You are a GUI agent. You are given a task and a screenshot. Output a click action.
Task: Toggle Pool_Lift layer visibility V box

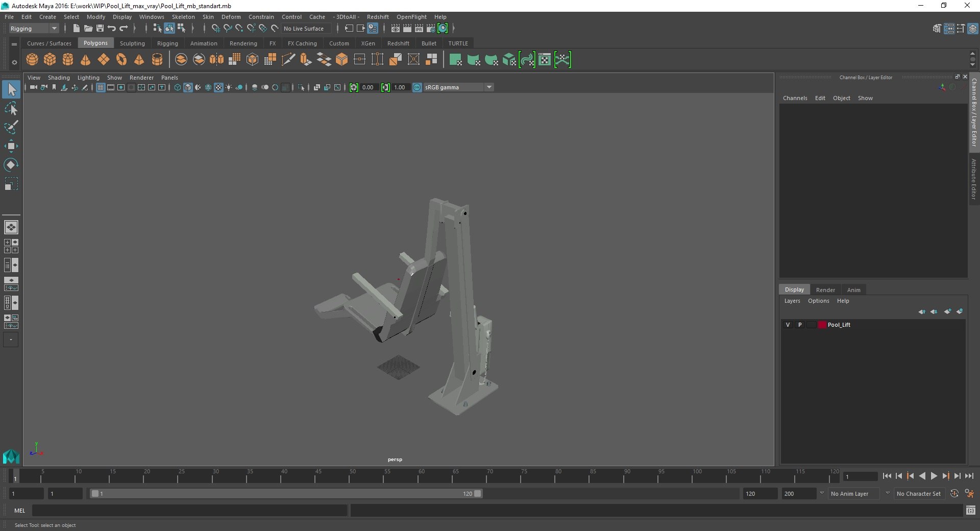[788, 325]
